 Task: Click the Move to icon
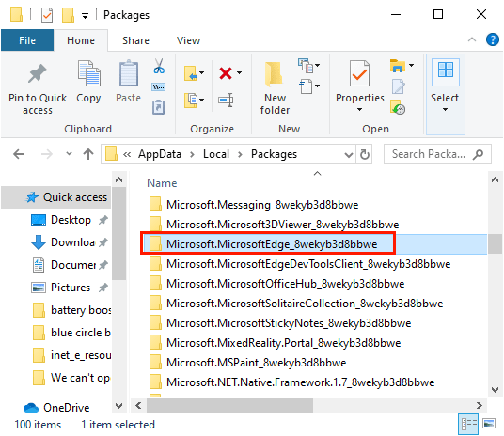click(190, 73)
